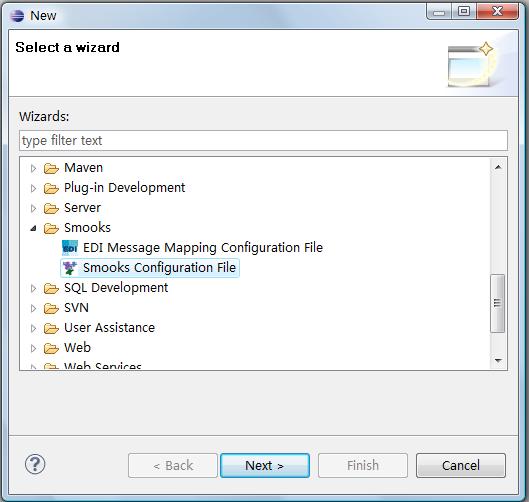Screen dimensions: 529x502
Task: Click the Cancel button
Action: 461,466
